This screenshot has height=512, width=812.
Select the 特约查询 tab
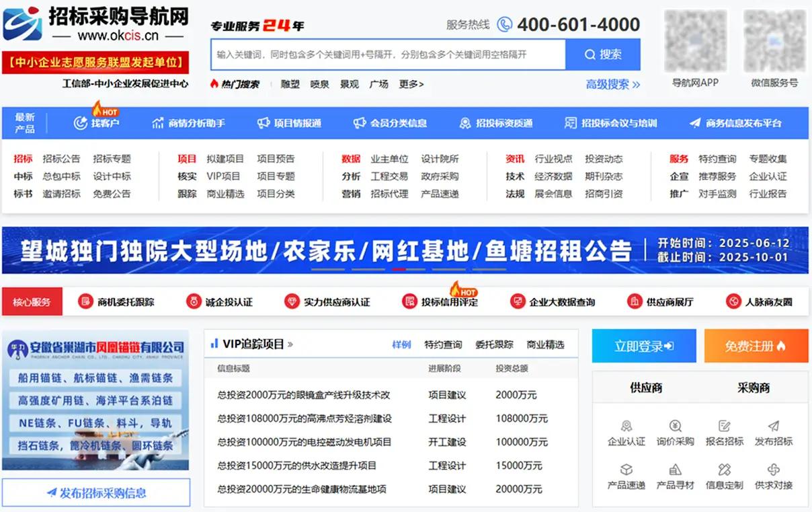coord(443,344)
